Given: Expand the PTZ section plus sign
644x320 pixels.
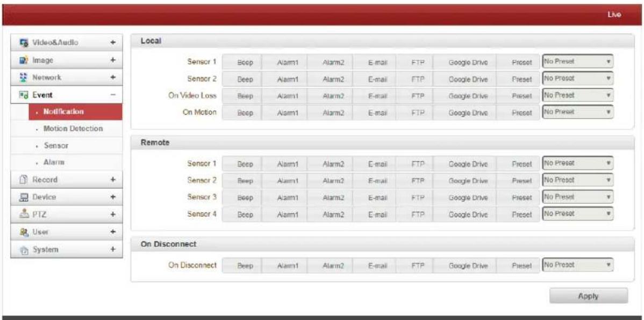Looking at the screenshot, I should point(113,215).
